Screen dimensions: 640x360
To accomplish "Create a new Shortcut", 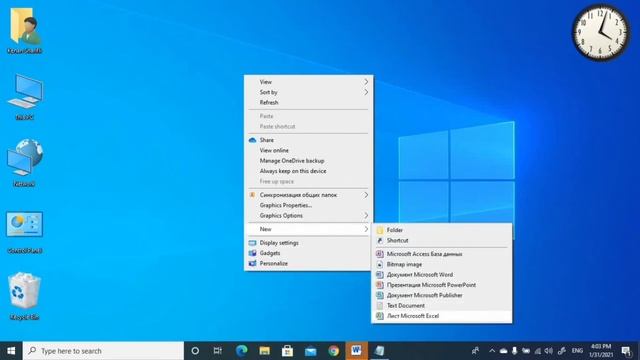I will click(x=442, y=240).
